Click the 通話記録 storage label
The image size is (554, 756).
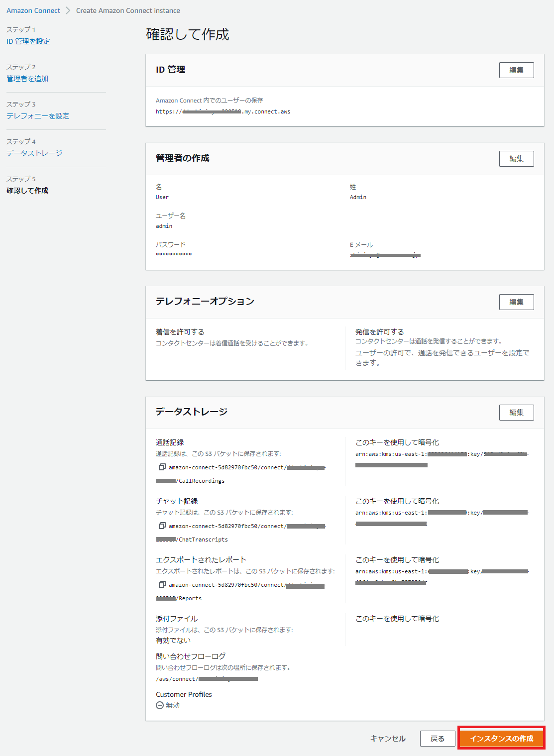(170, 442)
